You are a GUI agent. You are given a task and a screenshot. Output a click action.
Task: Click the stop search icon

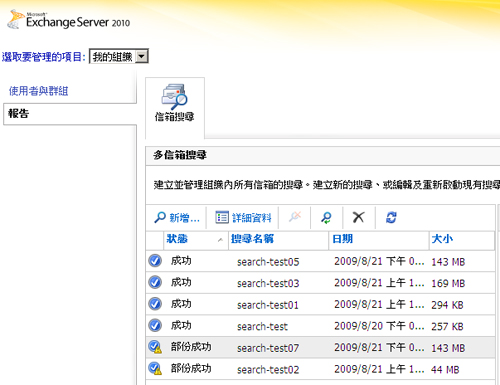tap(295, 217)
